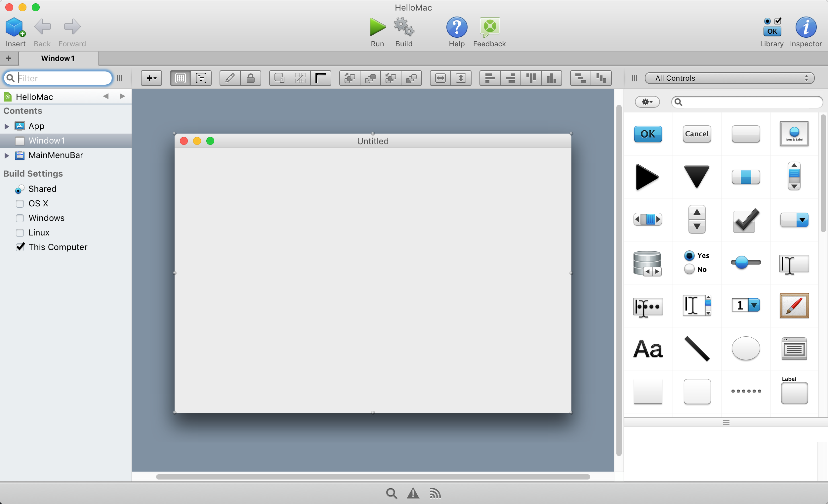Expand the App tree item
Screen dimensions: 828x504
(x=6, y=126)
